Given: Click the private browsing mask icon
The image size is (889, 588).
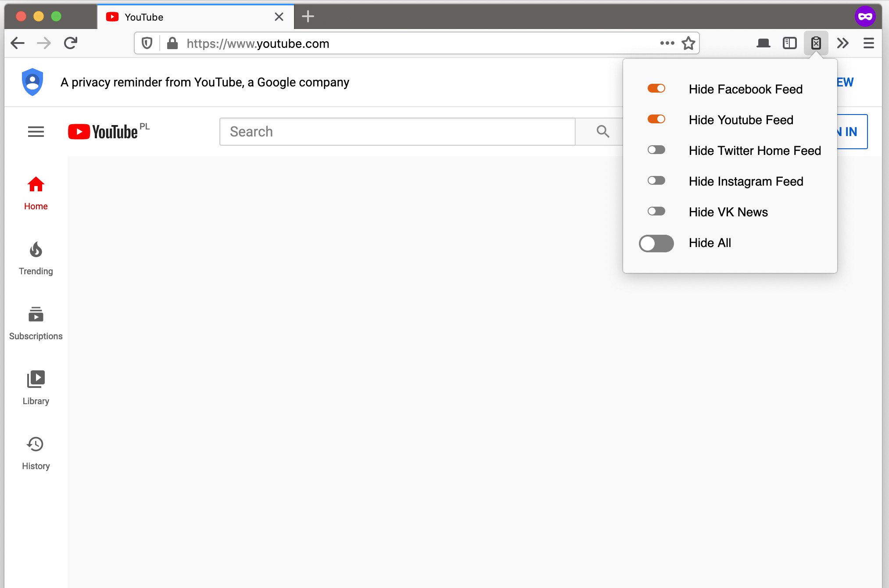Looking at the screenshot, I should [x=865, y=17].
